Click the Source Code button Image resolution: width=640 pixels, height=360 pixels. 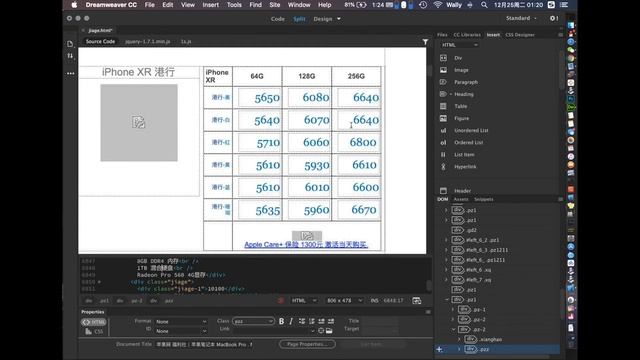click(100, 42)
